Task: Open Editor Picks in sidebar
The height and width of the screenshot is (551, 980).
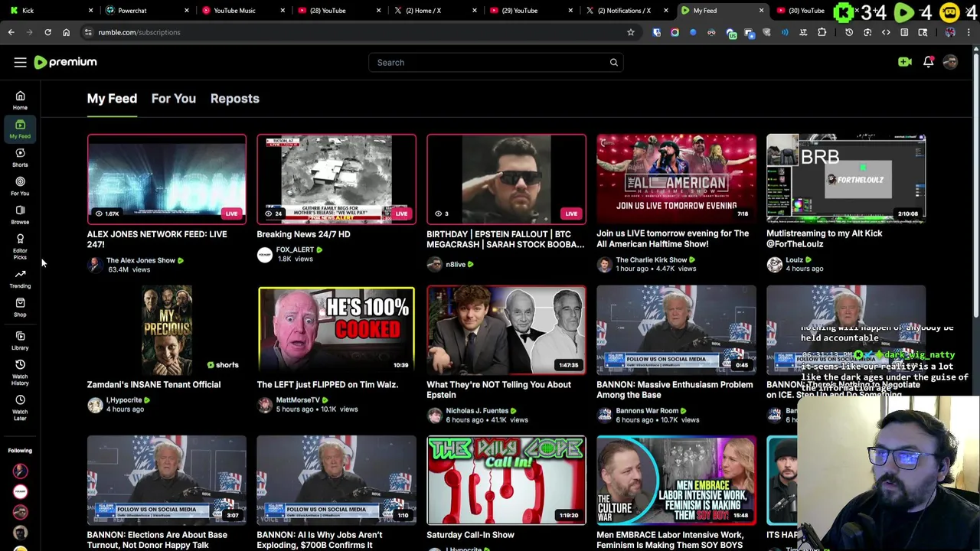Action: point(20,246)
